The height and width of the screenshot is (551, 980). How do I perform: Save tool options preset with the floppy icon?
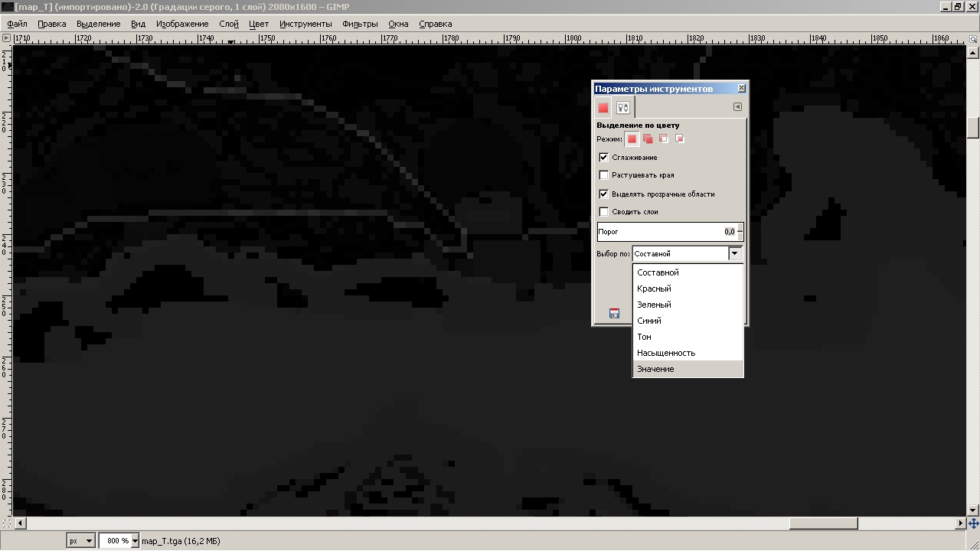[614, 313]
